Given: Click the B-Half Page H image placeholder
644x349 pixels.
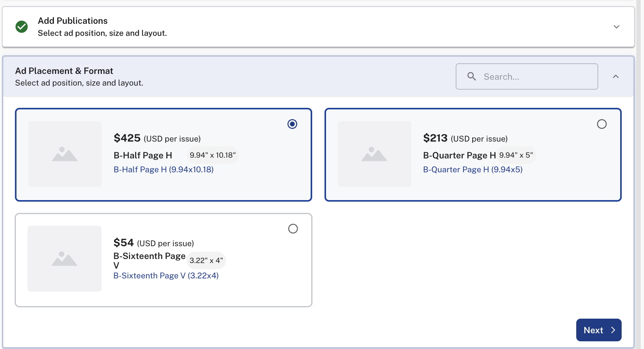Looking at the screenshot, I should click(x=65, y=154).
